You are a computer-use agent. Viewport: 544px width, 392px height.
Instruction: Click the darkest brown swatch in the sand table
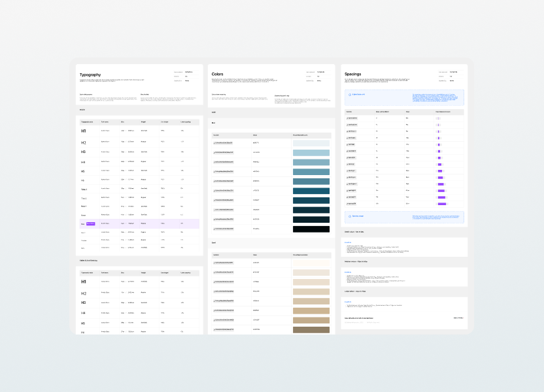[311, 330]
